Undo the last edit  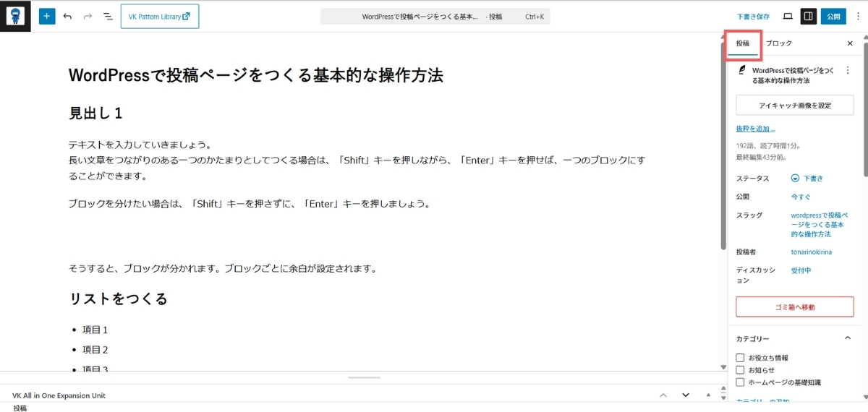pos(67,16)
